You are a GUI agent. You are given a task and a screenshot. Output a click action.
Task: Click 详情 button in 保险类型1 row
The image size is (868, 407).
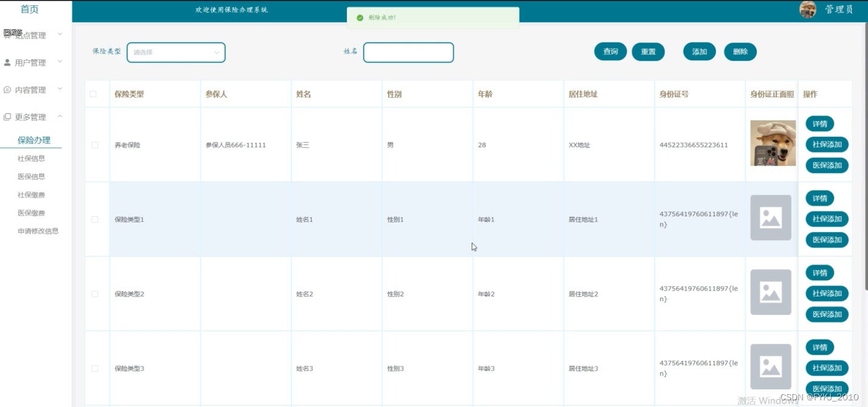820,198
